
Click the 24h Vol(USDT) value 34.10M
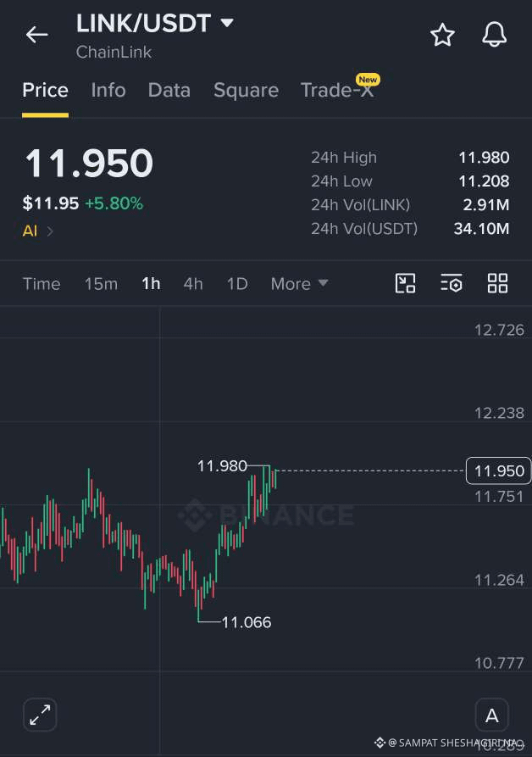pos(481,228)
